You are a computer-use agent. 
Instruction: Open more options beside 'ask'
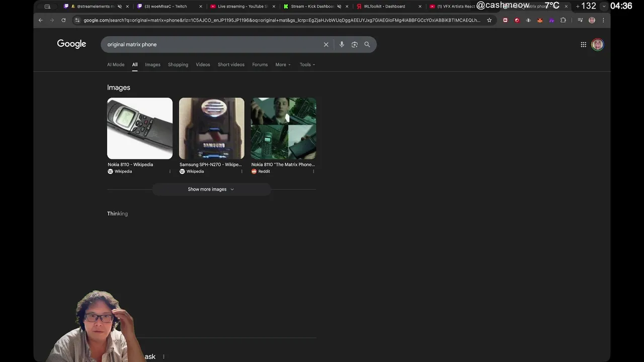pos(164,356)
